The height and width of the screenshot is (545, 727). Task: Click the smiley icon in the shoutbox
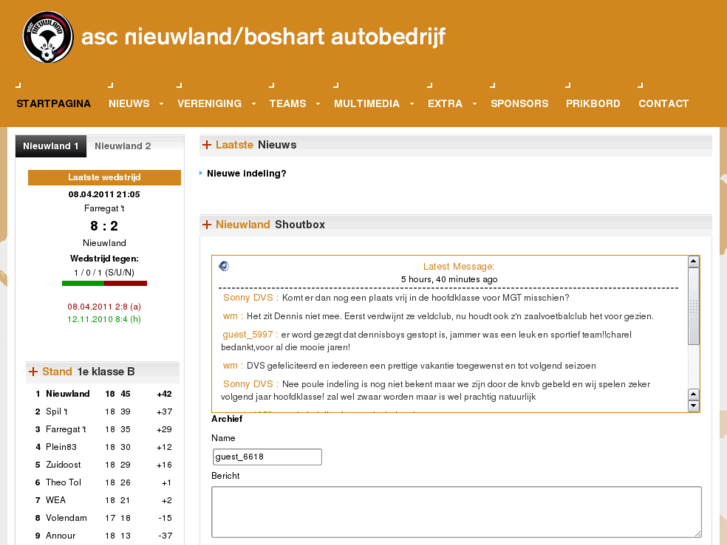(224, 266)
